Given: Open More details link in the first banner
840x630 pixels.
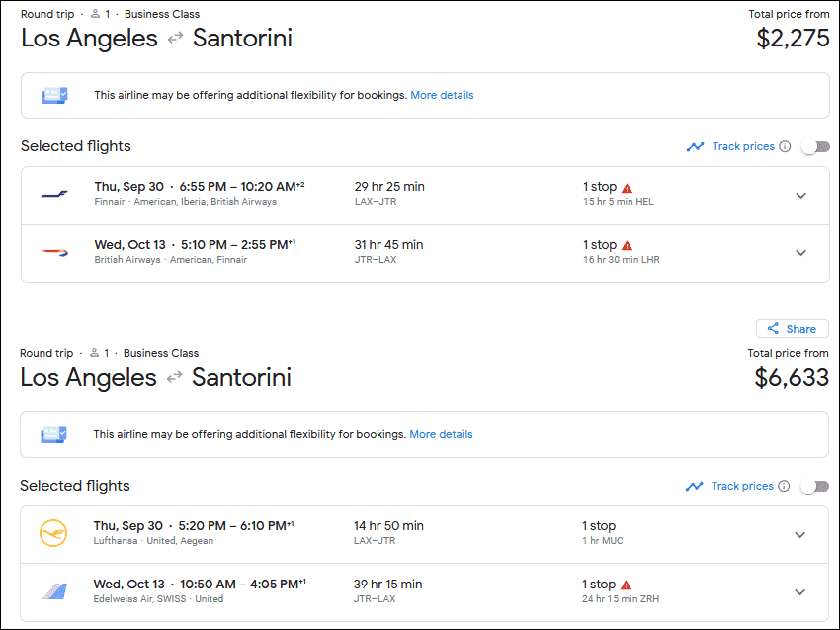Looking at the screenshot, I should tap(442, 96).
